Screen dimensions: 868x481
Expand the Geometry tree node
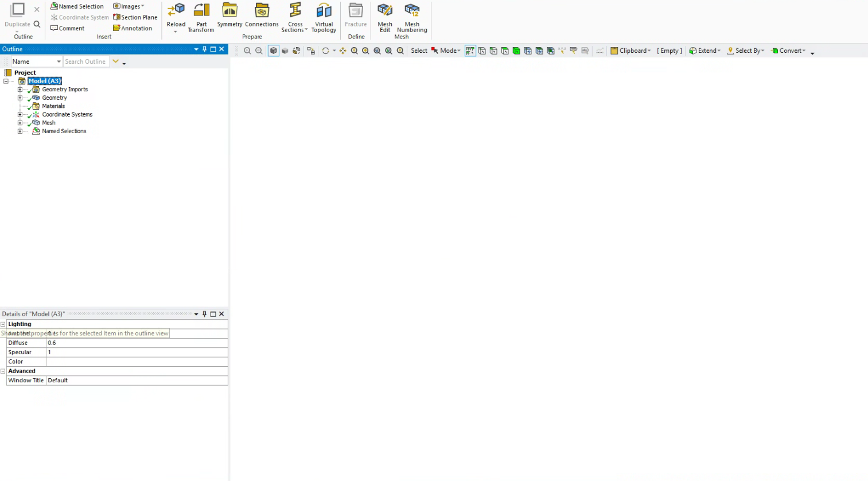point(20,98)
